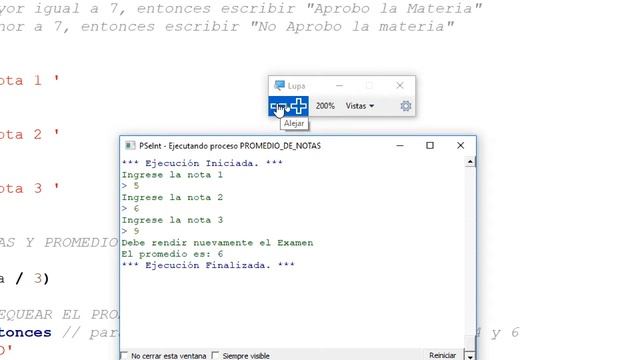
Task: Click the Acercar plus button in Lupa
Action: pyautogui.click(x=299, y=106)
